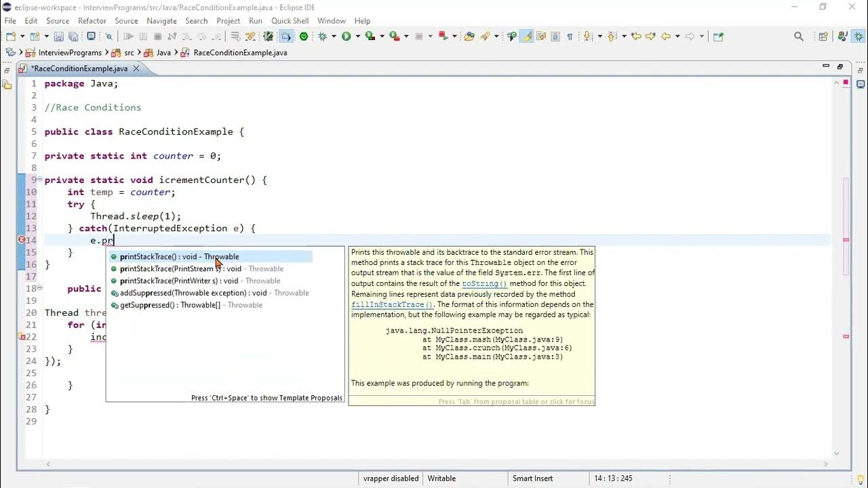Toggle Mark Occurrences highlighter
Image resolution: width=868 pixels, height=488 pixels.
[526, 37]
